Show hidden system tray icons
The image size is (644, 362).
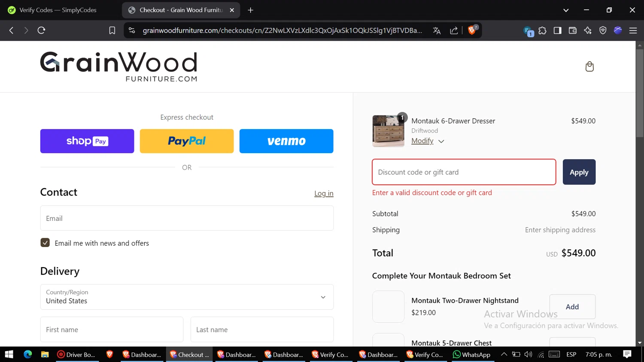click(504, 354)
